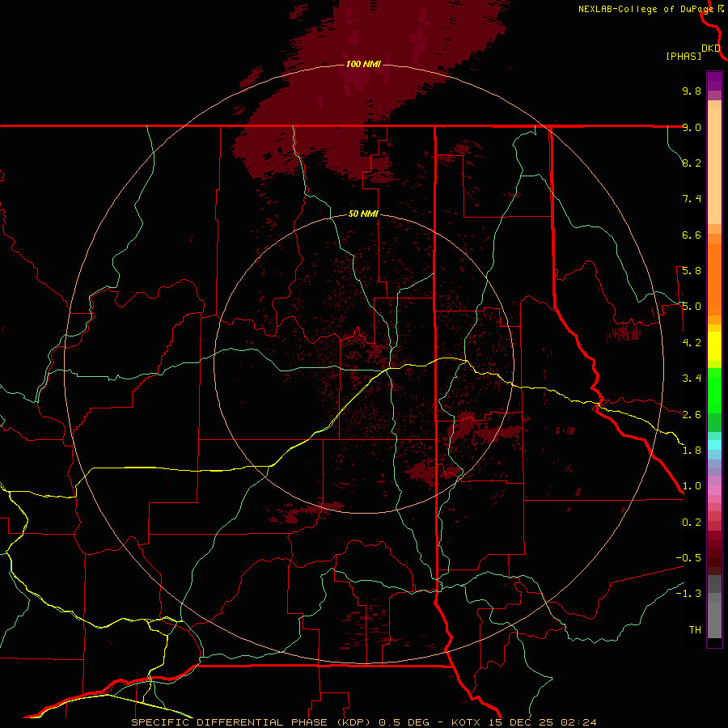728x728 pixels.
Task: Click the pink segment of color bar
Action: pyautogui.click(x=714, y=490)
